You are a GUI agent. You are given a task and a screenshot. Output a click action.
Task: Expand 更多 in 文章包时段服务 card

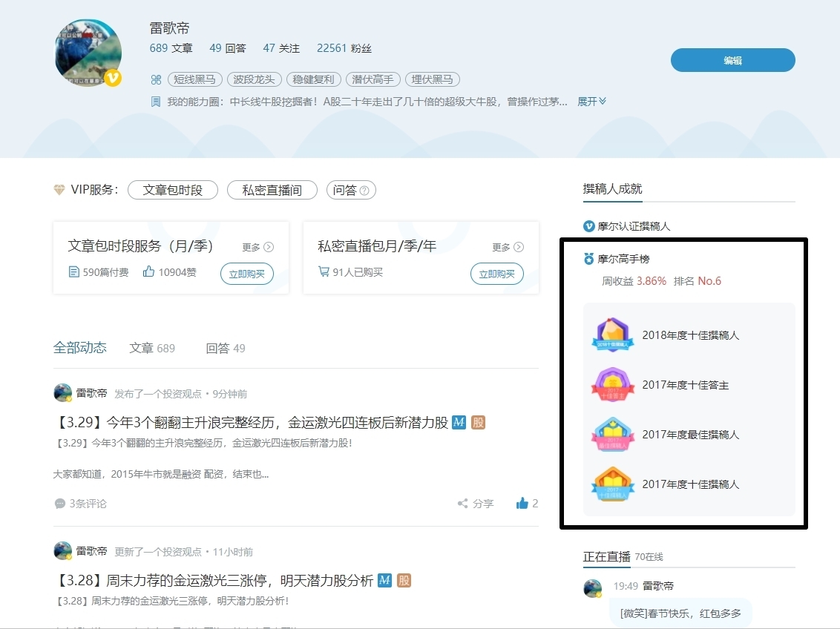[x=257, y=247]
